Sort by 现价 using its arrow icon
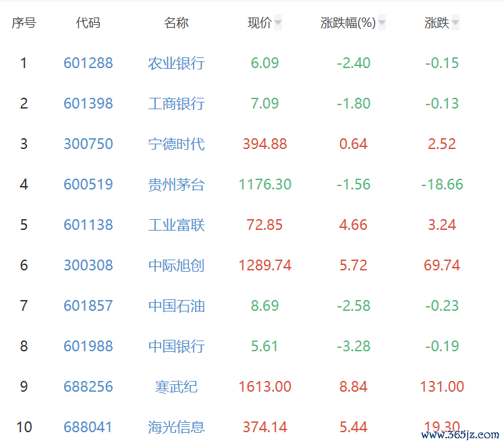 pos(278,22)
